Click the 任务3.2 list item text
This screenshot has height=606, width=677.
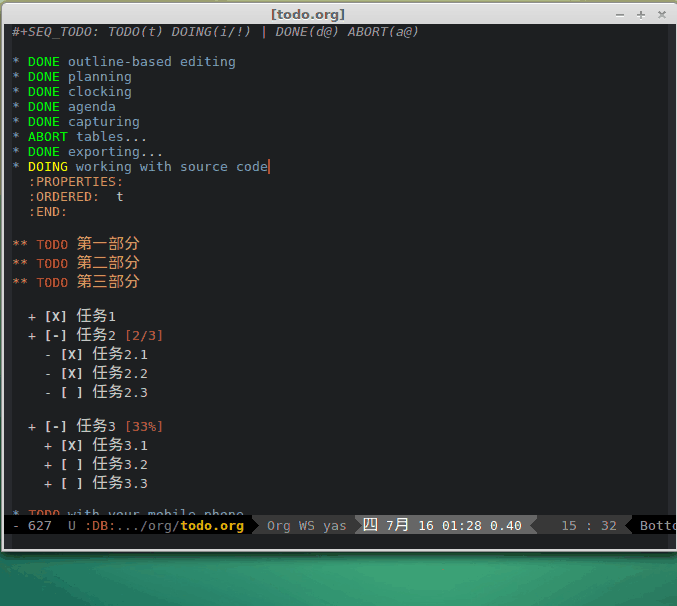click(x=120, y=464)
